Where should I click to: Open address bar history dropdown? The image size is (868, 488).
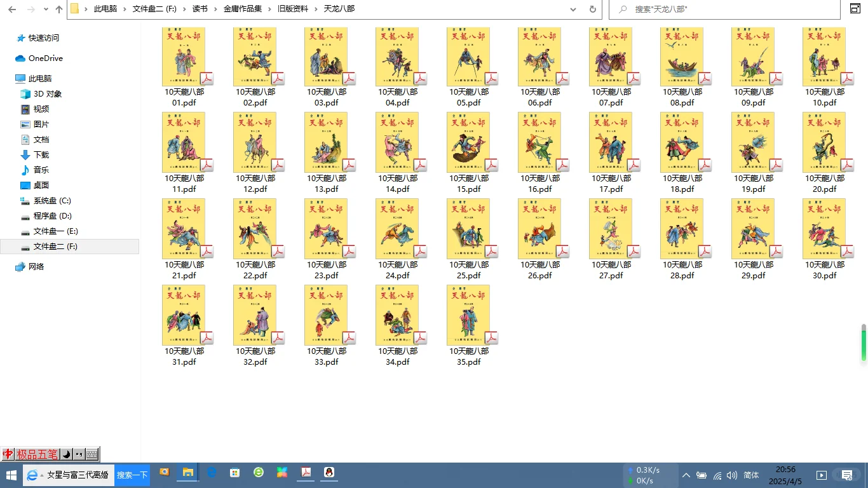573,10
